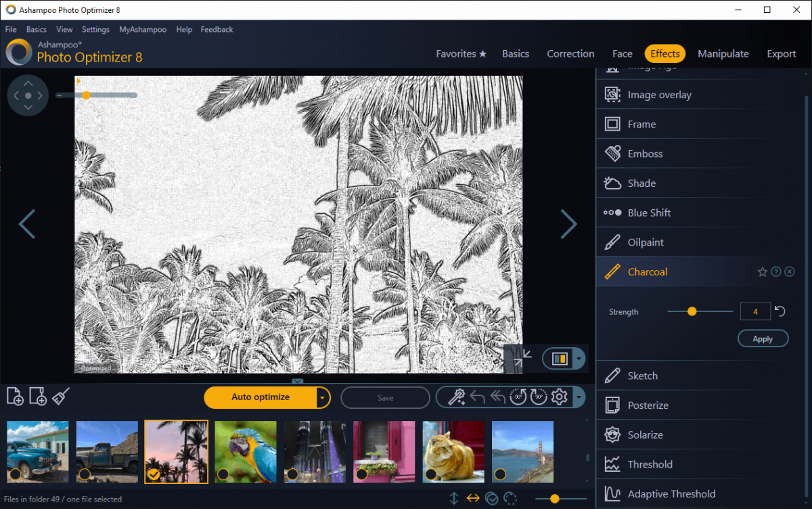This screenshot has height=509, width=812.
Task: Click the Save button
Action: coord(385,397)
